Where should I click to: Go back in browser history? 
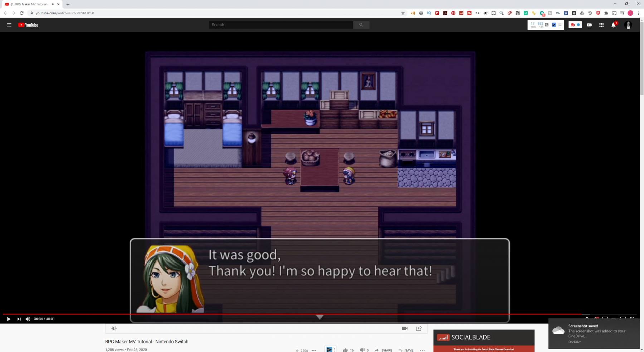pyautogui.click(x=5, y=13)
